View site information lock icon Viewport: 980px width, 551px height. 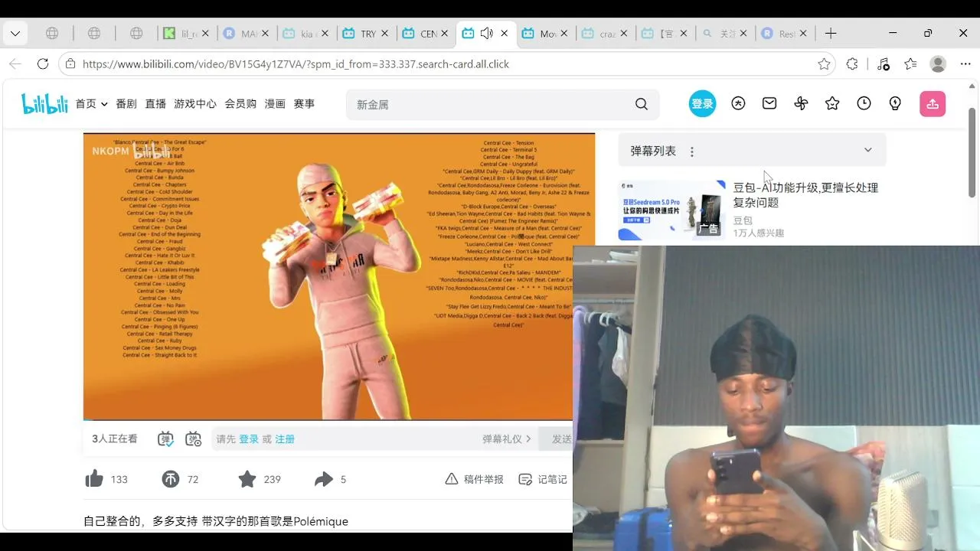[x=70, y=64]
